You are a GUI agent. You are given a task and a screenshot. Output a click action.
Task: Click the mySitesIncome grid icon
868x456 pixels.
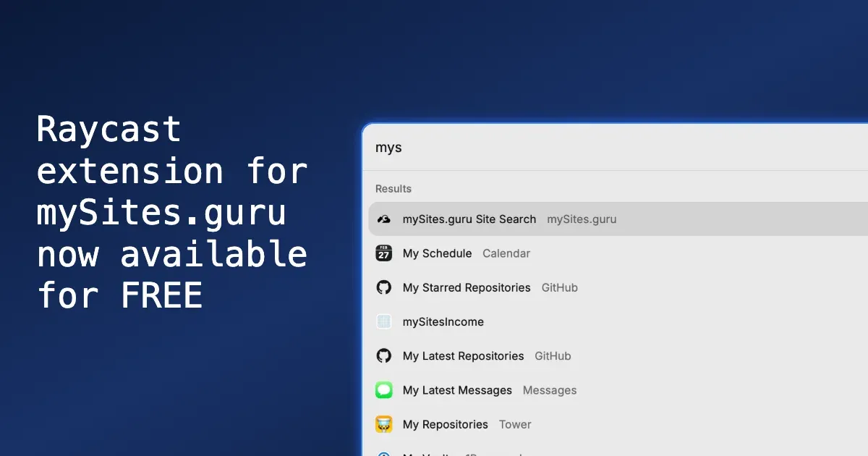coord(383,321)
